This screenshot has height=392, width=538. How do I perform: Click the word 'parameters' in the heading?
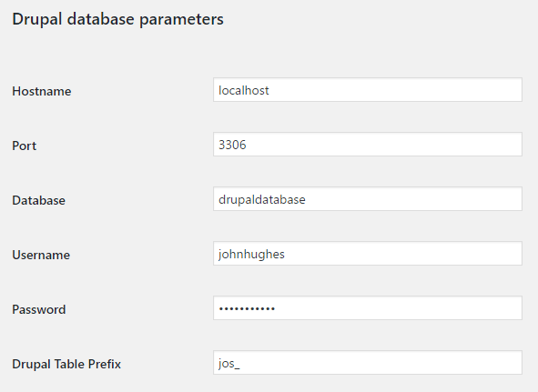(x=181, y=21)
